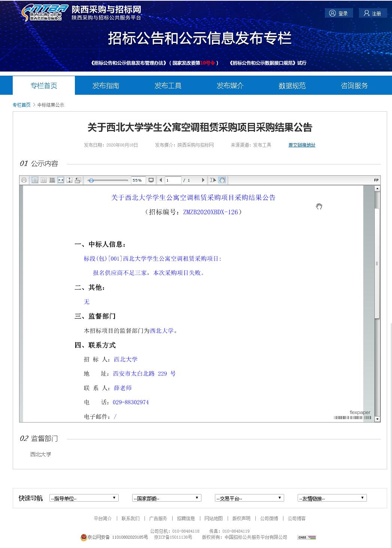Fit document to width
The width and height of the screenshot is (392, 548).
pos(61,180)
